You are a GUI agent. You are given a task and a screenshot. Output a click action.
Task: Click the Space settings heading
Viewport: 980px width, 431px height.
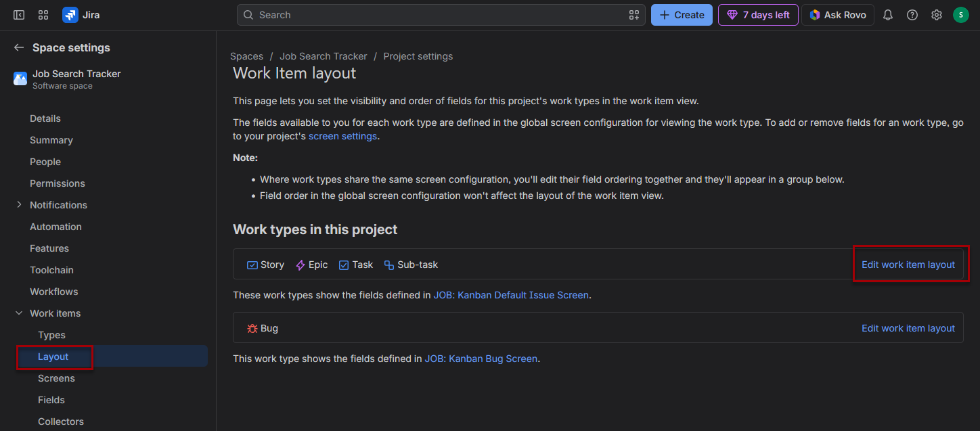coord(71,47)
